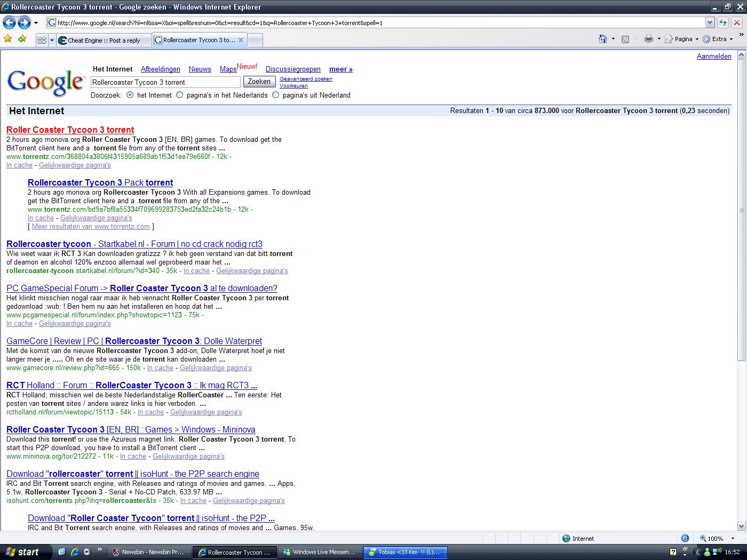Open Geavanceerd zoeken link
Screen dimensions: 747x560
click(x=306, y=79)
